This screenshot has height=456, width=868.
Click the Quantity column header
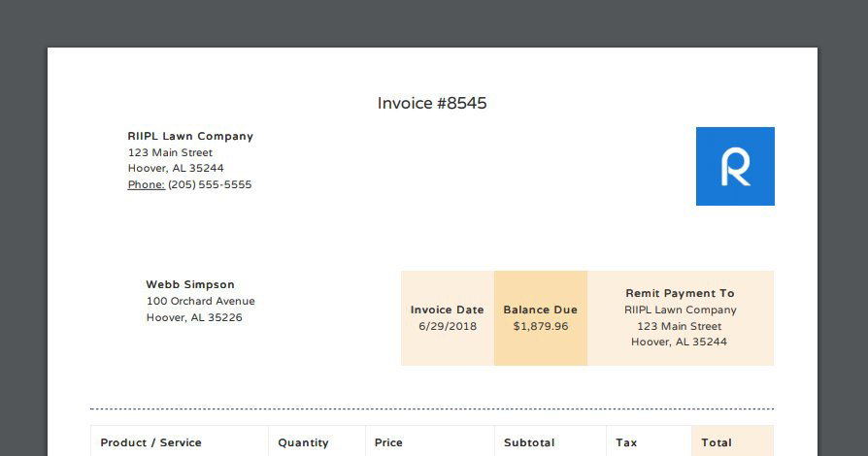pos(303,442)
